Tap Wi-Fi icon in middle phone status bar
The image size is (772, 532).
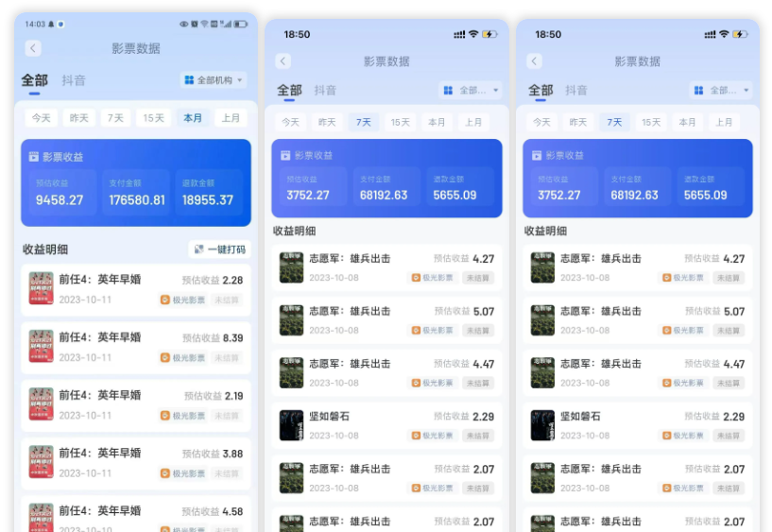tap(473, 34)
